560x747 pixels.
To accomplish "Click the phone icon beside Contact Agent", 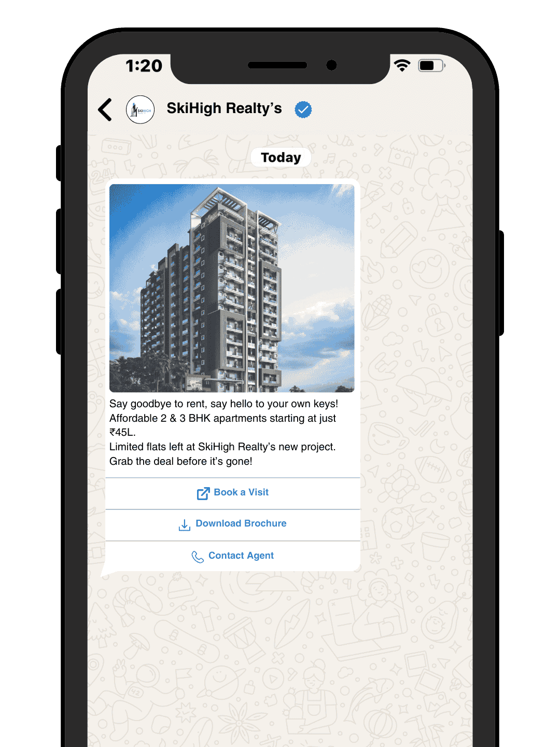I will (198, 557).
